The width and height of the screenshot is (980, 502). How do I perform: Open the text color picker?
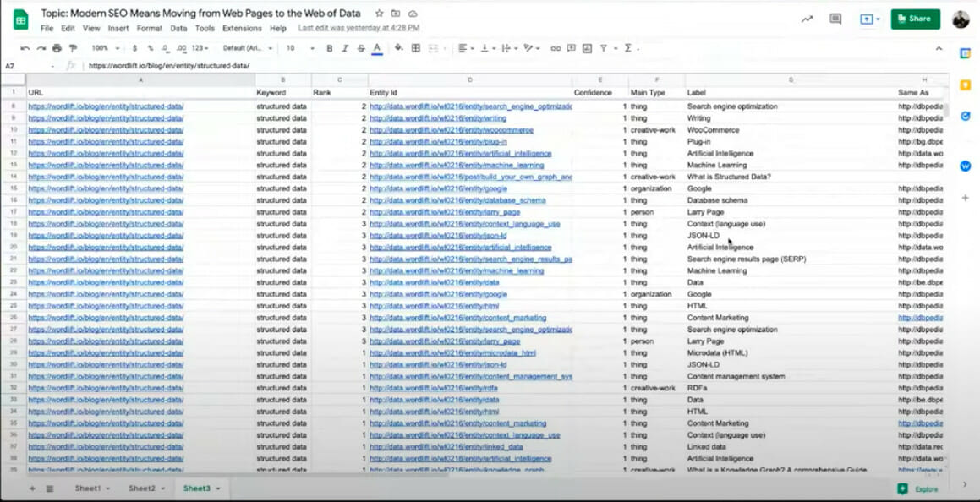377,48
